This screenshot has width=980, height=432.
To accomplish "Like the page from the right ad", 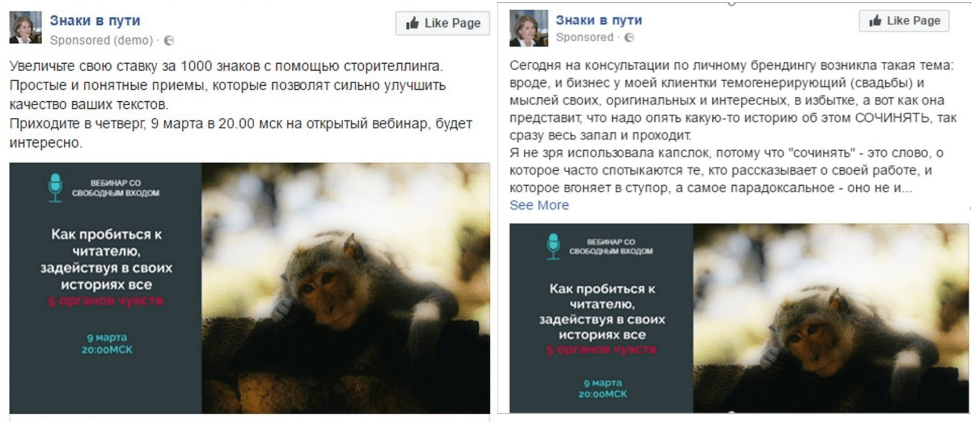I will tap(904, 21).
